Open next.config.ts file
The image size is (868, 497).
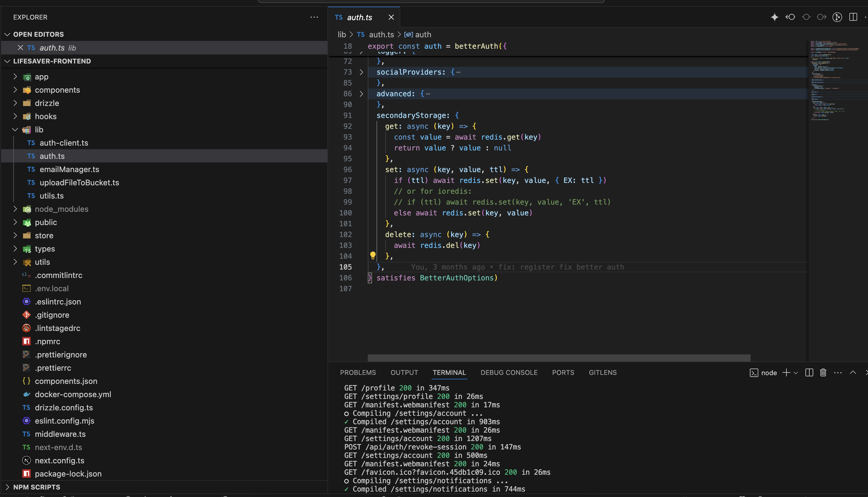[164, 461]
